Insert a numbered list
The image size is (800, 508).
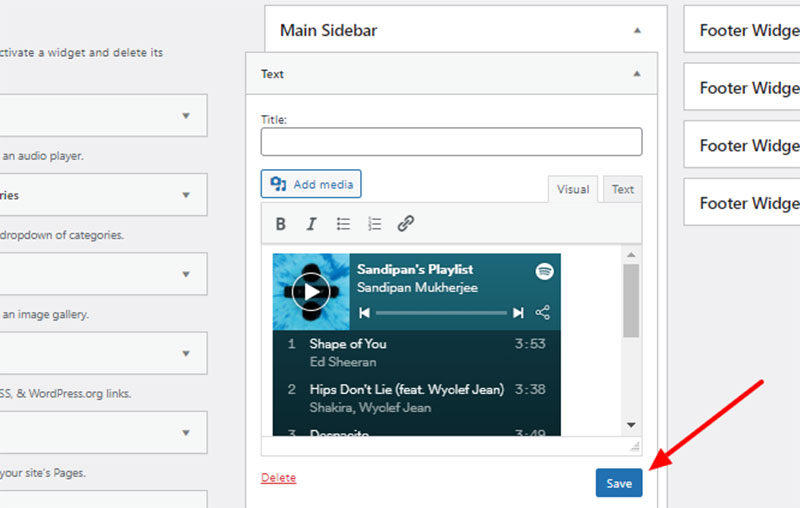click(374, 224)
